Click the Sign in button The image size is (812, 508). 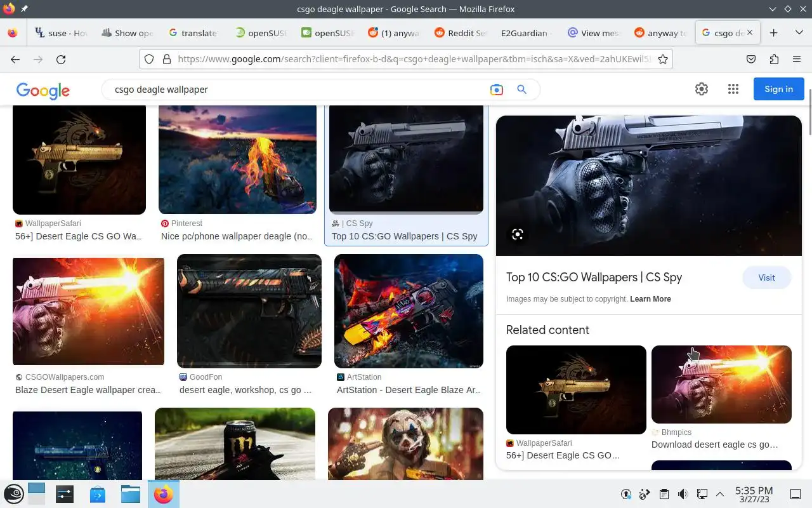click(778, 89)
